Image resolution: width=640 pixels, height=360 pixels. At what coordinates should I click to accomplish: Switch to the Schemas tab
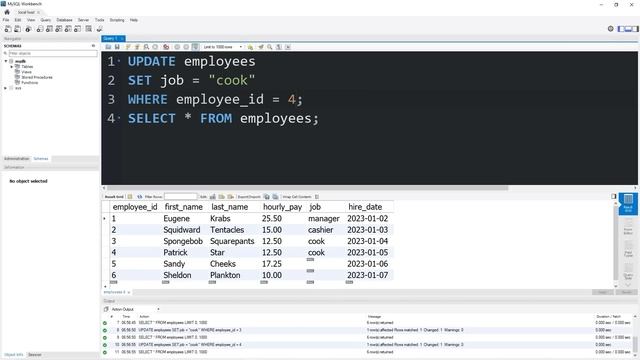[41, 159]
